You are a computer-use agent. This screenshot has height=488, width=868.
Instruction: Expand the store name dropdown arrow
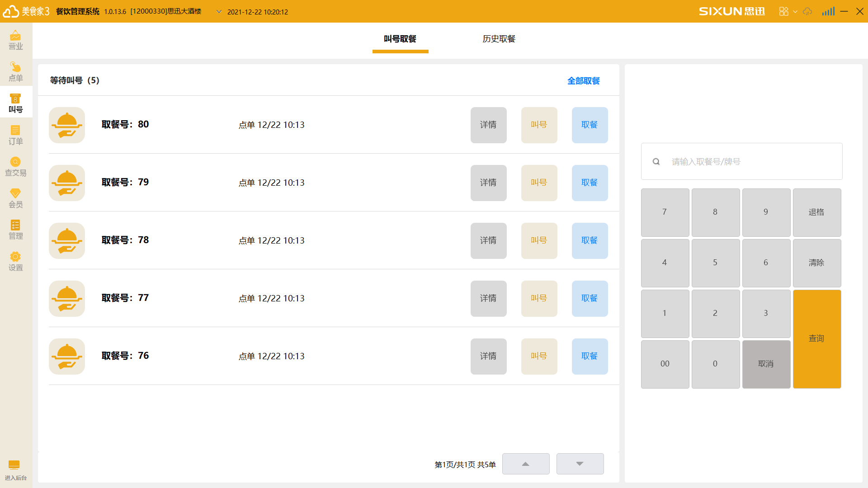pos(219,12)
